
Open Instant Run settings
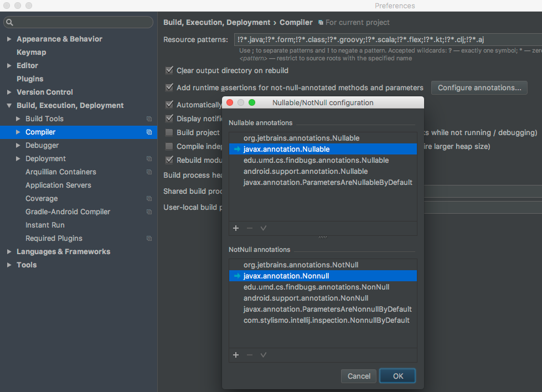(x=45, y=225)
